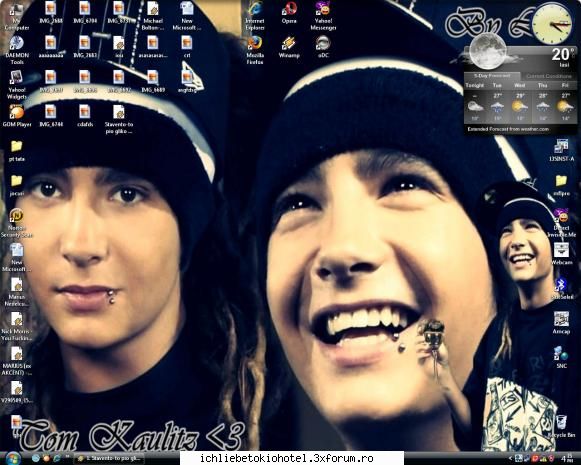Open the Yahoo! Messenger shortcut

coord(323,16)
